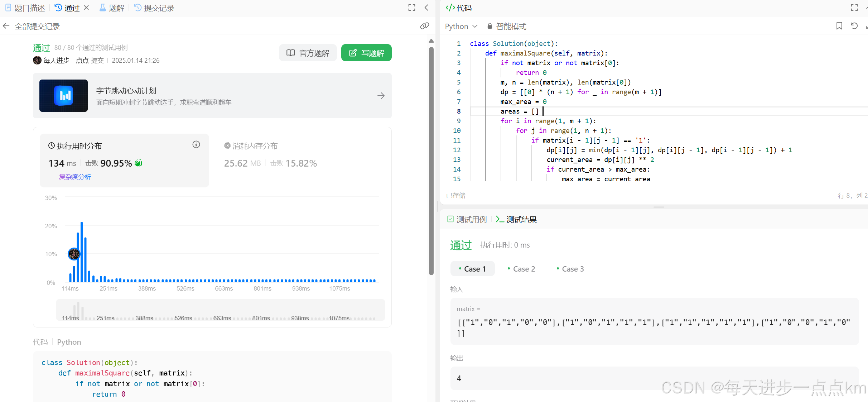Switch to the 测试用例 tab
Viewport: 868px width, 402px height.
pyautogui.click(x=467, y=219)
